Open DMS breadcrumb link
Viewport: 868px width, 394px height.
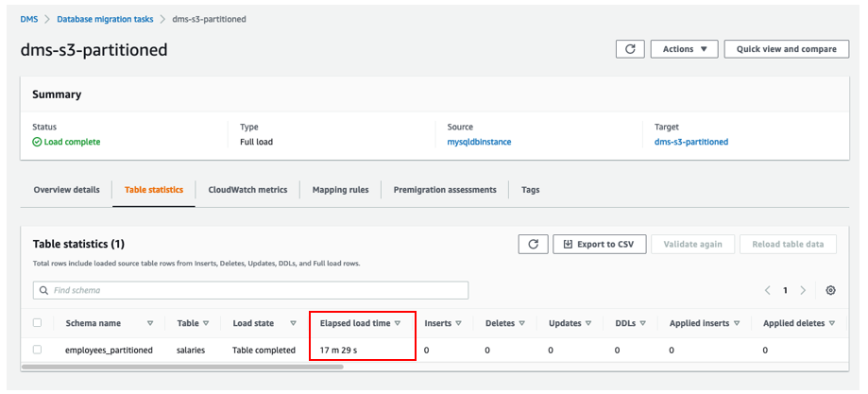(28, 19)
